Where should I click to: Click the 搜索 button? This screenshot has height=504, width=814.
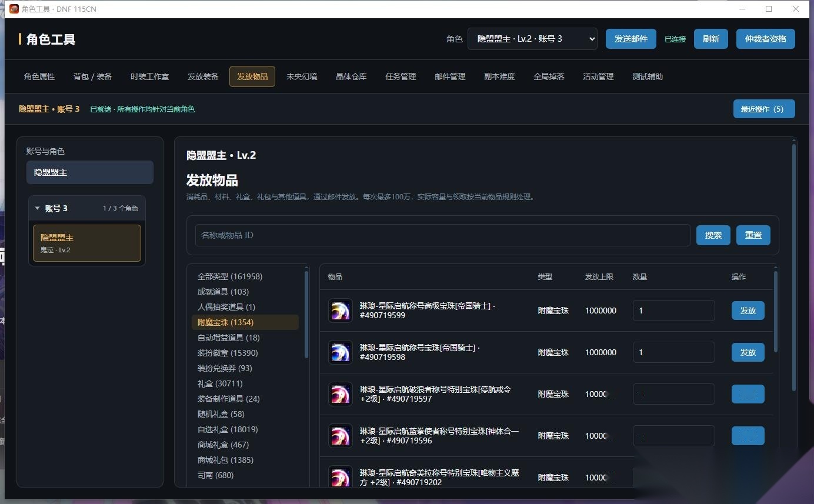[x=713, y=235]
